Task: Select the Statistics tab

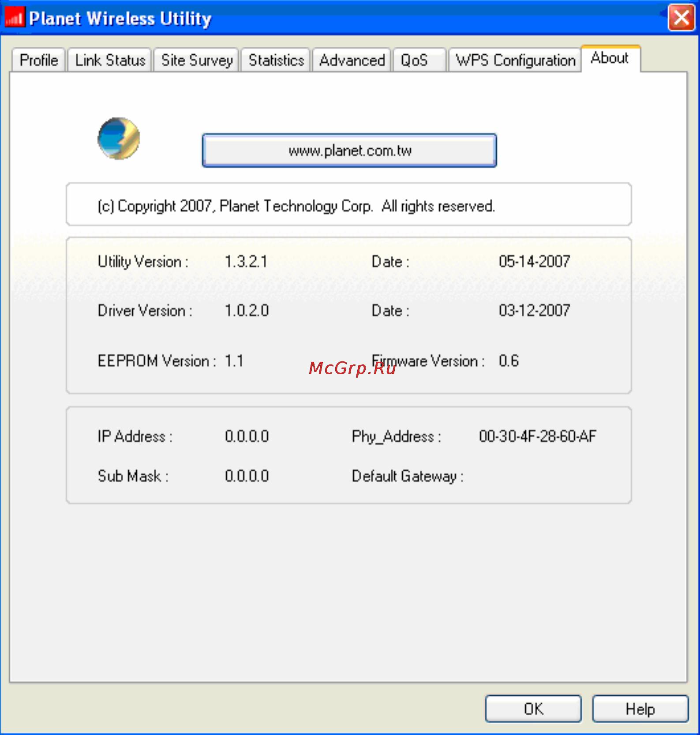Action: pos(276,60)
